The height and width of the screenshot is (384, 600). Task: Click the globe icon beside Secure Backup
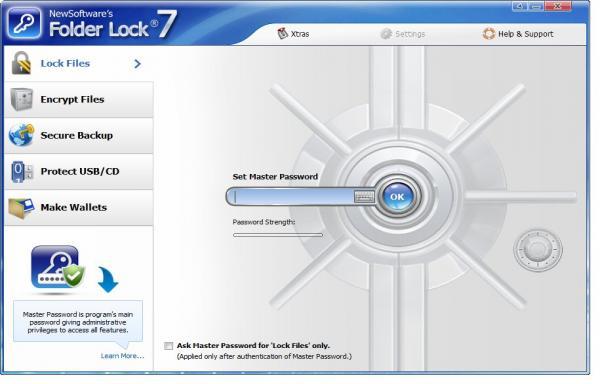pos(21,135)
